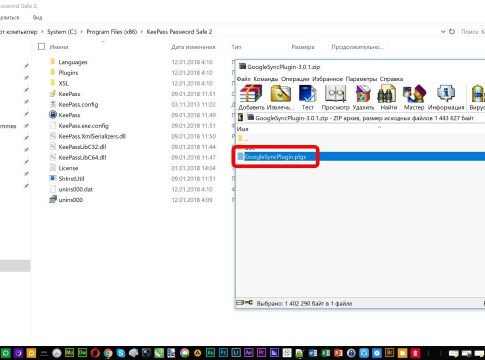Click the Languages folder icon
This screenshot has height=360, width=485.
(52, 62)
